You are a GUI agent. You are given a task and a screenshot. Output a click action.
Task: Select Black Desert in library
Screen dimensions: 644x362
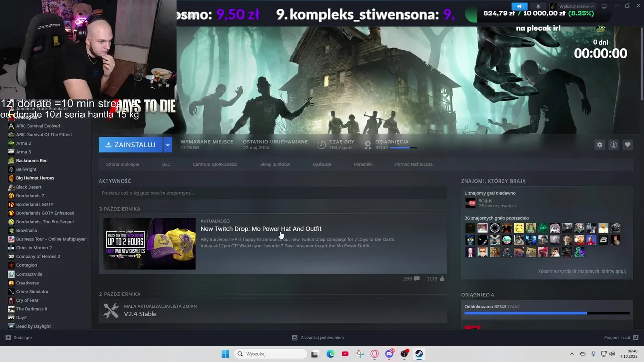click(x=29, y=187)
